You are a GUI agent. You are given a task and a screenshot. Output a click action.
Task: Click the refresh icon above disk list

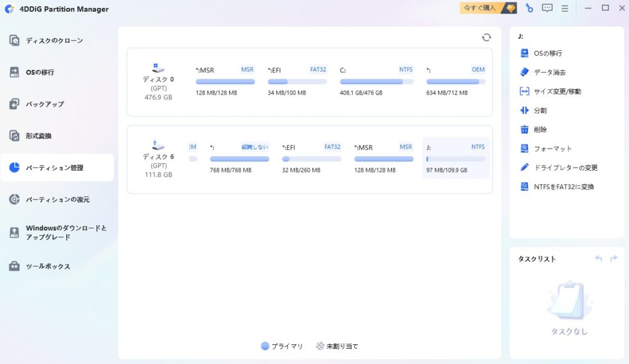click(486, 37)
